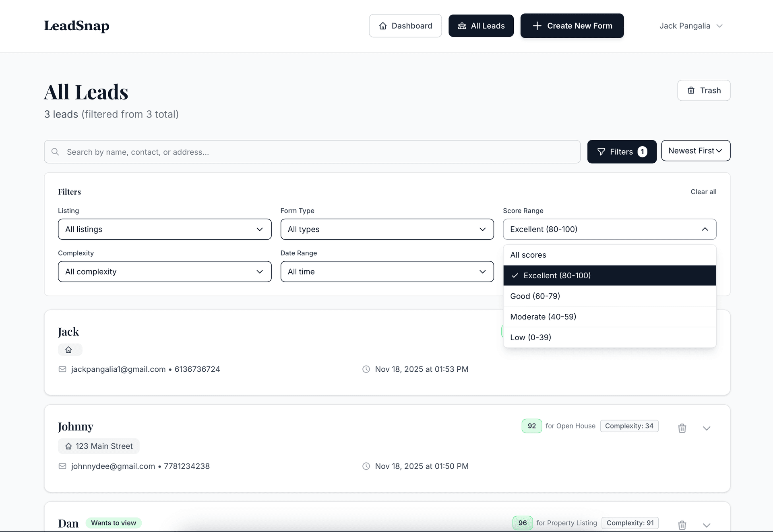Open the Dashboard home icon
The height and width of the screenshot is (532, 773).
pos(382,25)
